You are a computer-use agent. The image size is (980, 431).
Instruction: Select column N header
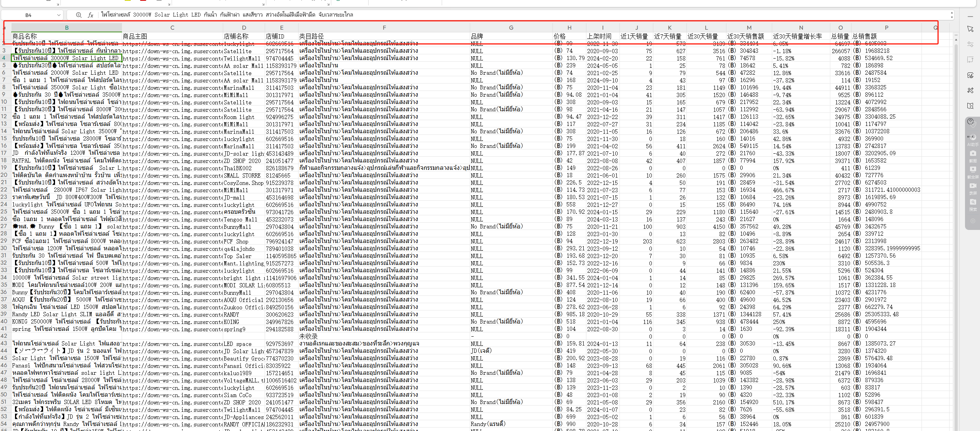point(801,28)
